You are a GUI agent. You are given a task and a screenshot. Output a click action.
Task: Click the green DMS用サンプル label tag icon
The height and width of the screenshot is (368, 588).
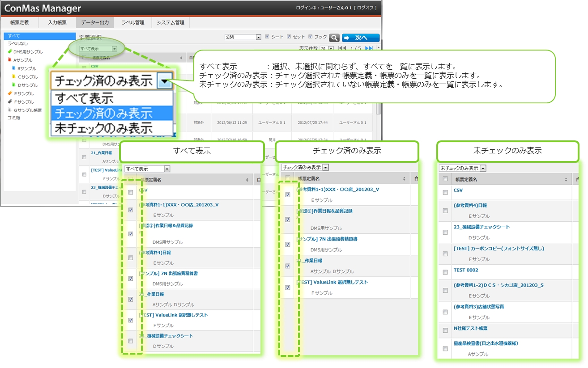point(10,51)
